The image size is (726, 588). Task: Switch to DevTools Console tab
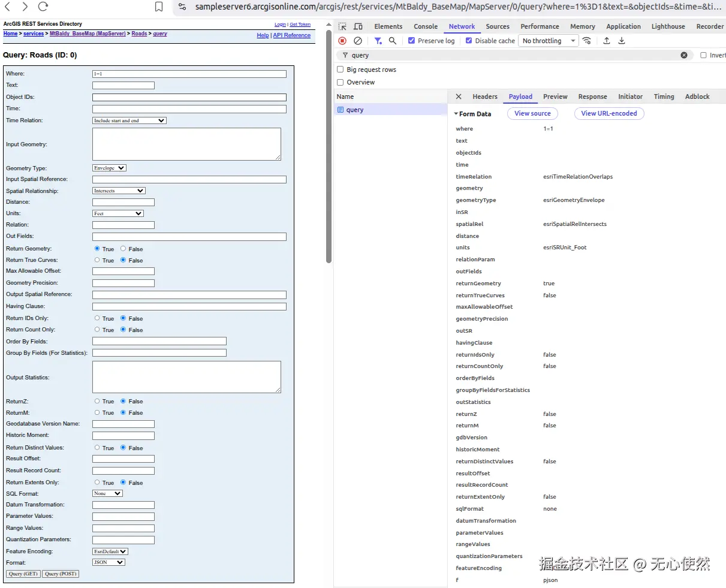pyautogui.click(x=426, y=26)
